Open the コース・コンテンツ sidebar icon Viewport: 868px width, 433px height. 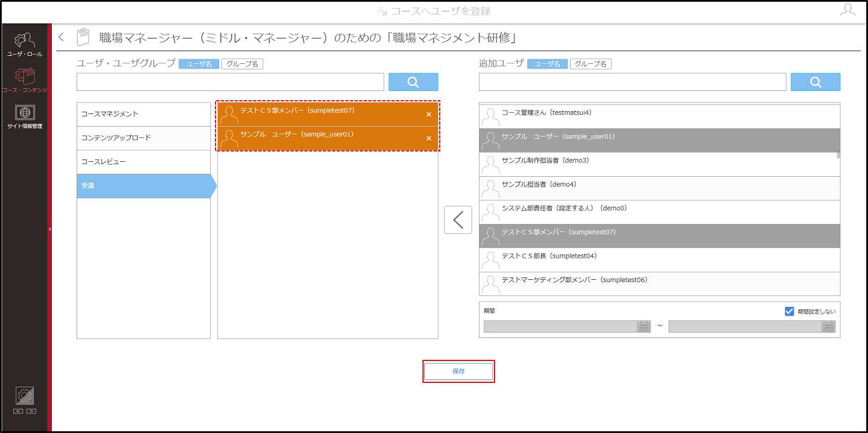coord(25,81)
